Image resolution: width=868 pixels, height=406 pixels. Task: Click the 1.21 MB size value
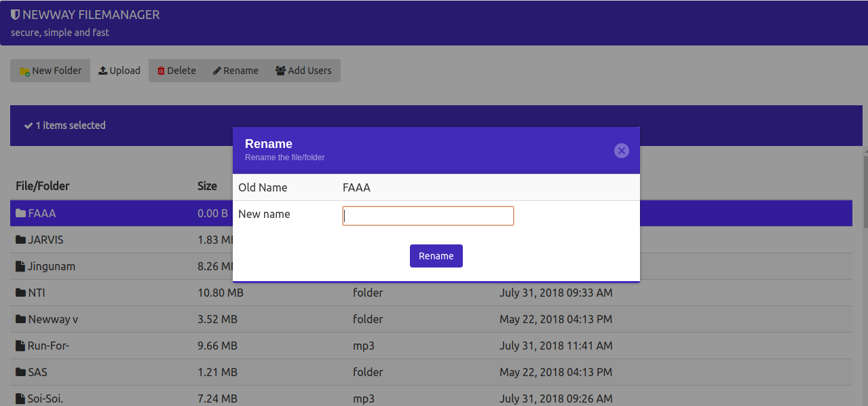click(x=217, y=372)
